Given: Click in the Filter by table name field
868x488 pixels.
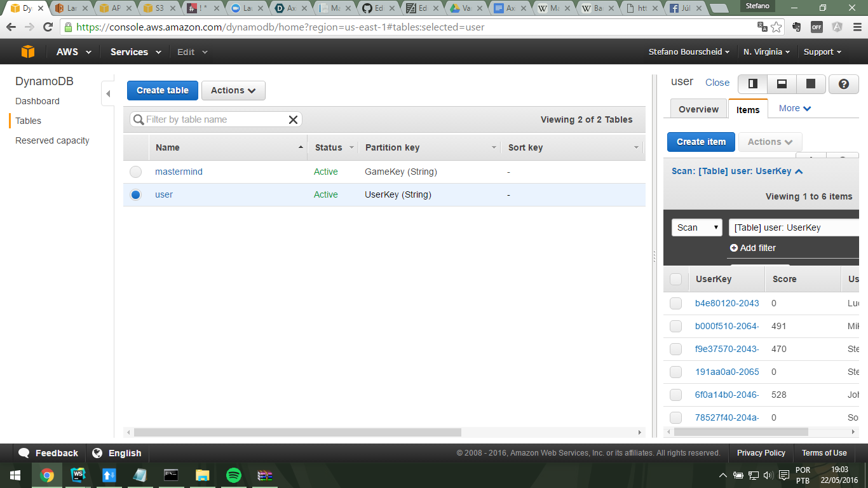Looking at the screenshot, I should [x=216, y=119].
